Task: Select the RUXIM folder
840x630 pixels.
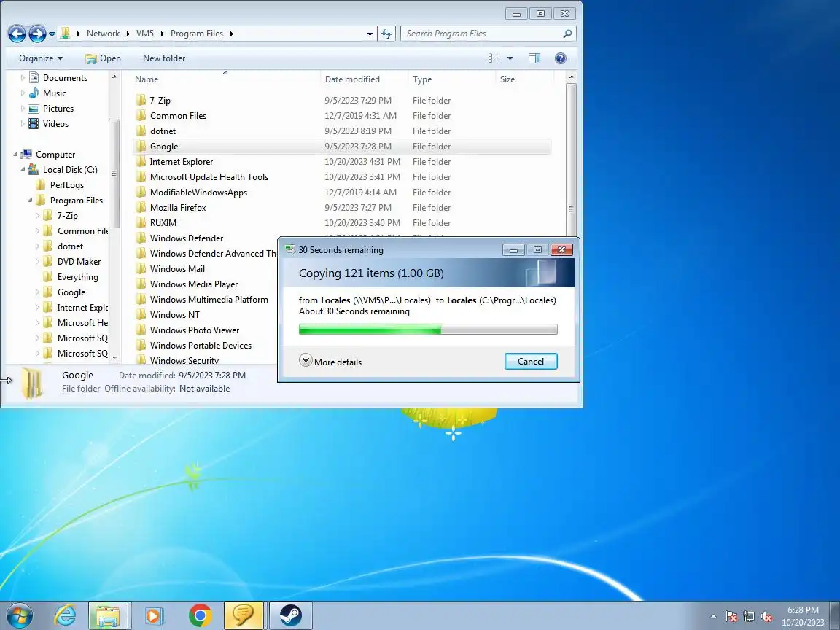Action: pos(163,223)
